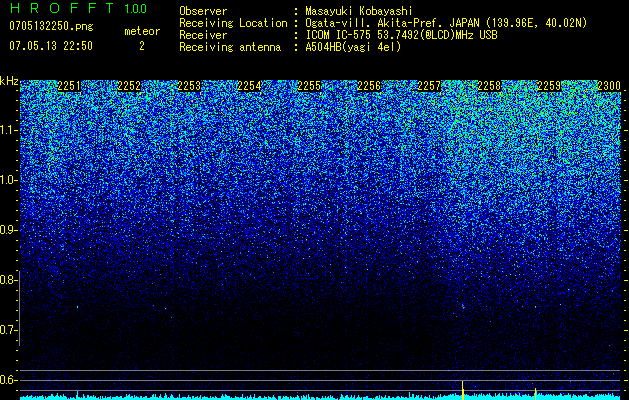Image resolution: width=629 pixels, height=400 pixels.
Task: Click the 1.0 kHz axis label
Action: [x=8, y=181]
